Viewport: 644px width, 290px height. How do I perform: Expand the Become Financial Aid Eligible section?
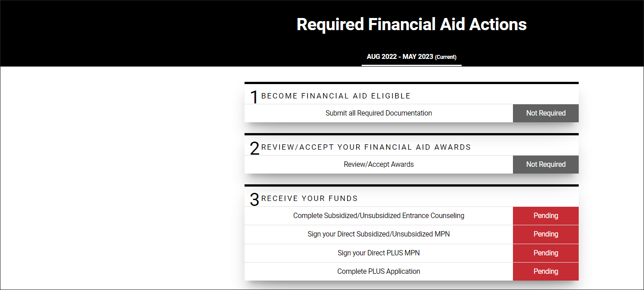[337, 96]
